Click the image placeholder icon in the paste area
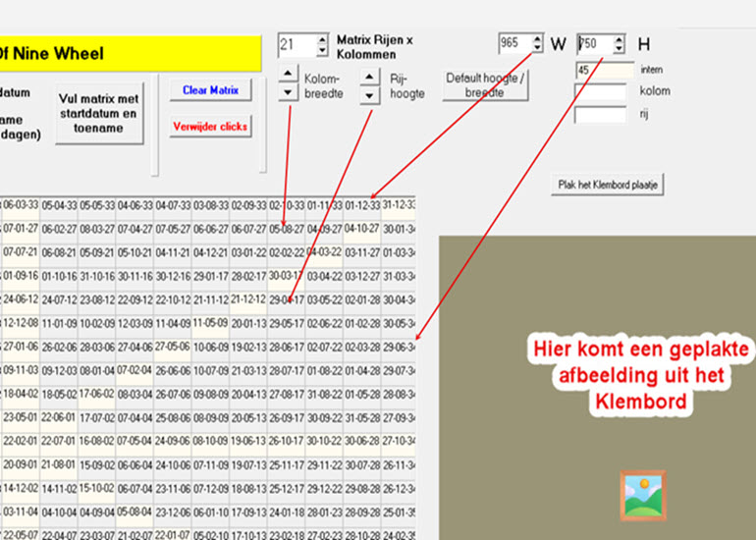The image size is (756, 540). pos(643,495)
